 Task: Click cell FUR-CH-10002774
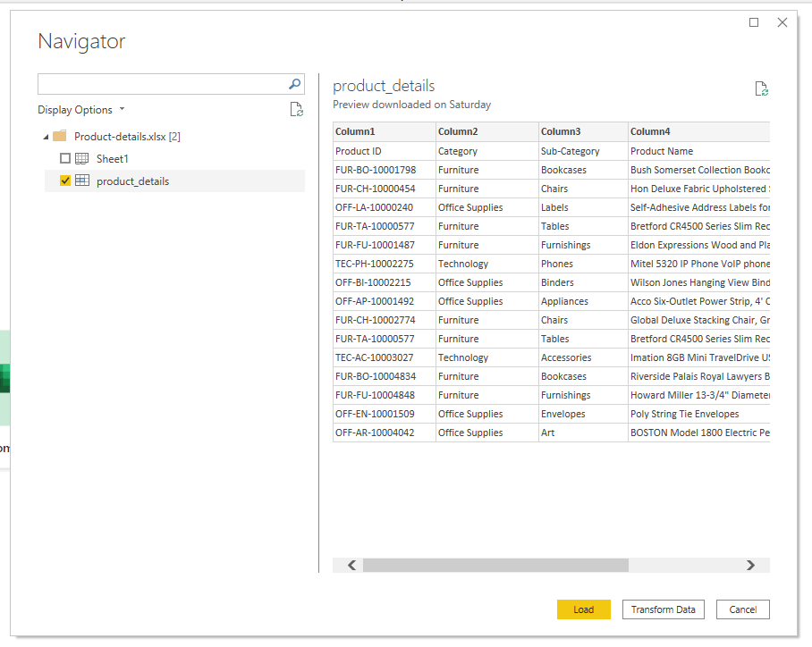(385, 320)
